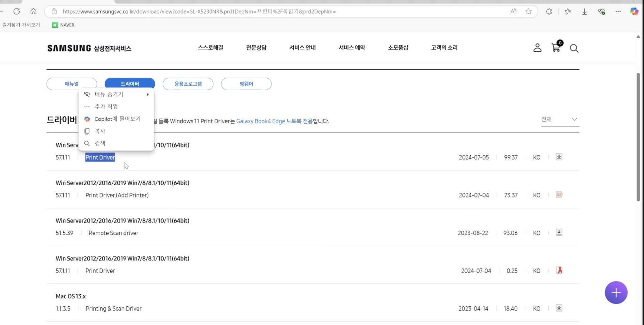644x325 pixels.
Task: Open browser essentials heart icon
Action: (x=601, y=11)
